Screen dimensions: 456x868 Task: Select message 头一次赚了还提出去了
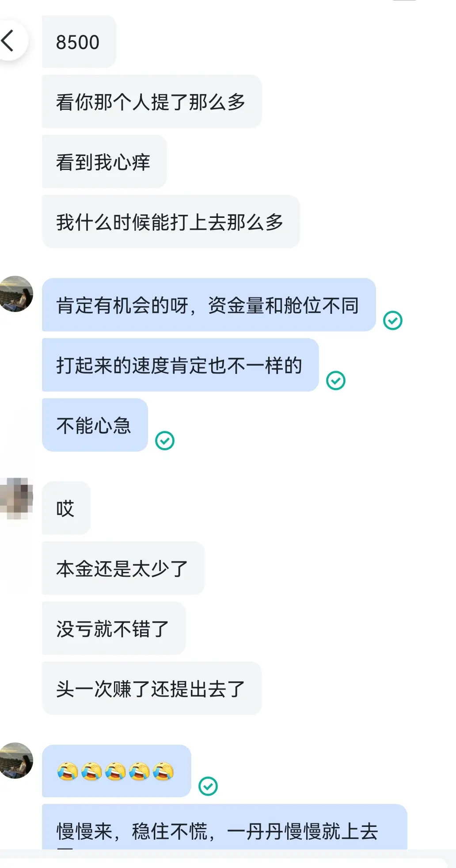tap(152, 689)
